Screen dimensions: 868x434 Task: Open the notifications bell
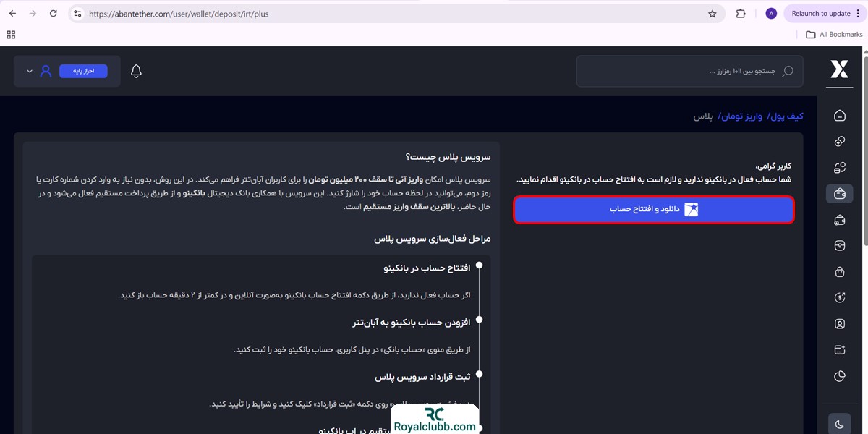136,71
